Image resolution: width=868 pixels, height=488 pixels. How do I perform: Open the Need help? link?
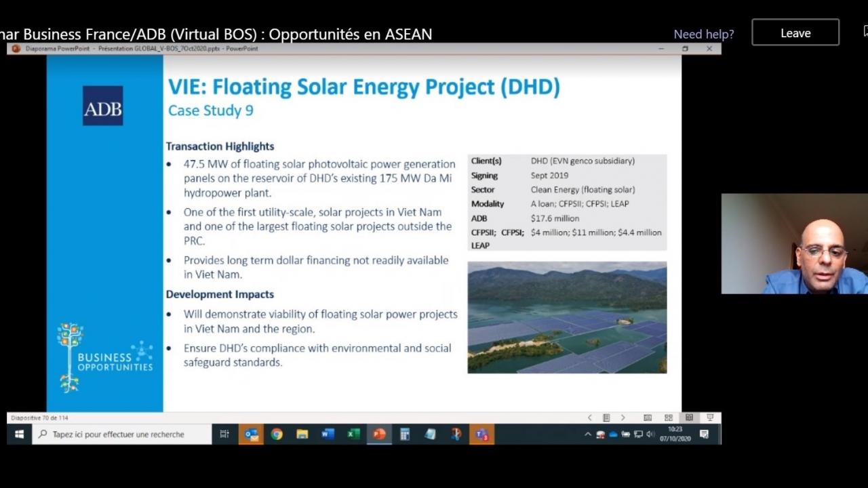703,34
